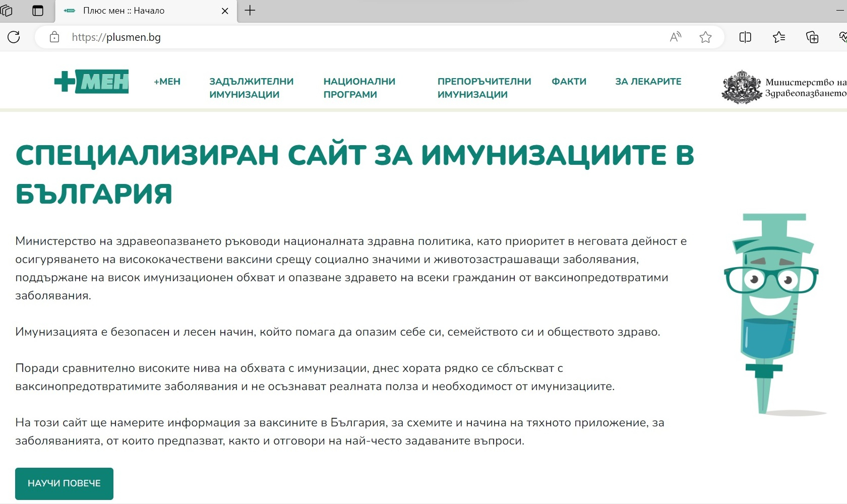Screen dimensions: 847x504
Task: Open the browser workspaces icon
Action: (x=6, y=10)
